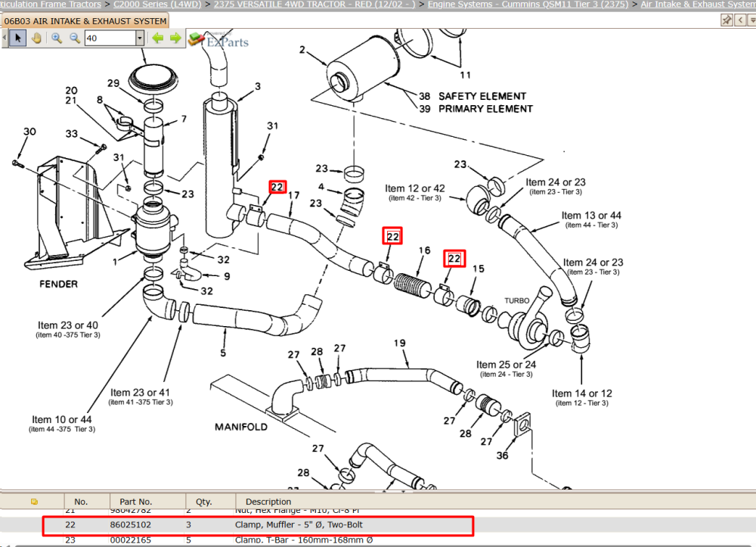
Task: Click the zoom out magnifier
Action: tap(75, 38)
